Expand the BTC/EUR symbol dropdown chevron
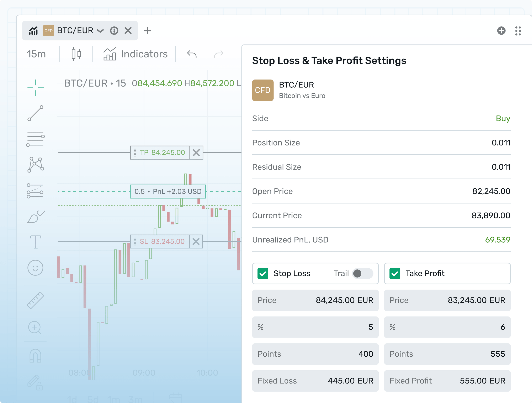Viewport: 532px width, 403px height. point(100,31)
